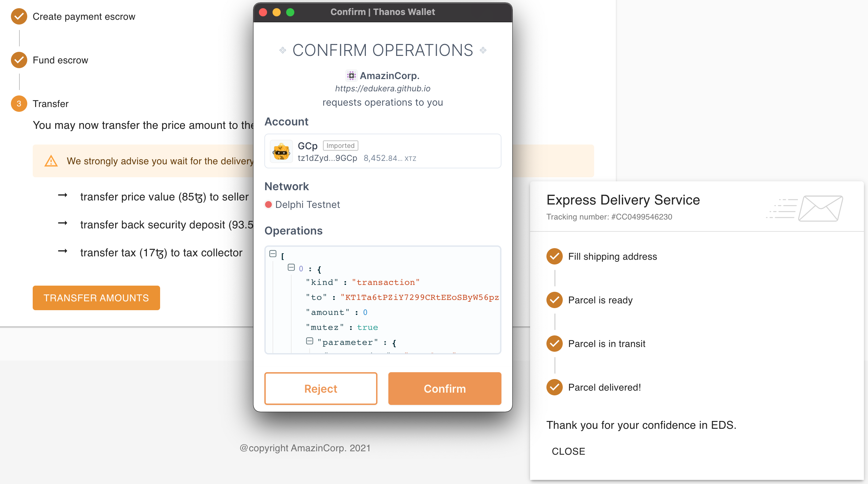The height and width of the screenshot is (484, 868).
Task: Click the CONFIRM OPERATIONS heading
Action: pos(383,50)
